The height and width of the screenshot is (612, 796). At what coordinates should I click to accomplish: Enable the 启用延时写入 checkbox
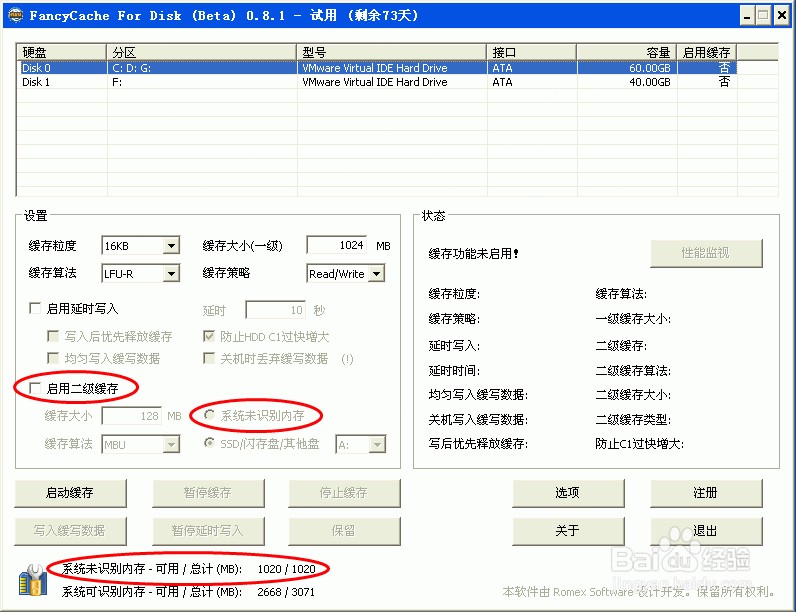pyautogui.click(x=35, y=309)
